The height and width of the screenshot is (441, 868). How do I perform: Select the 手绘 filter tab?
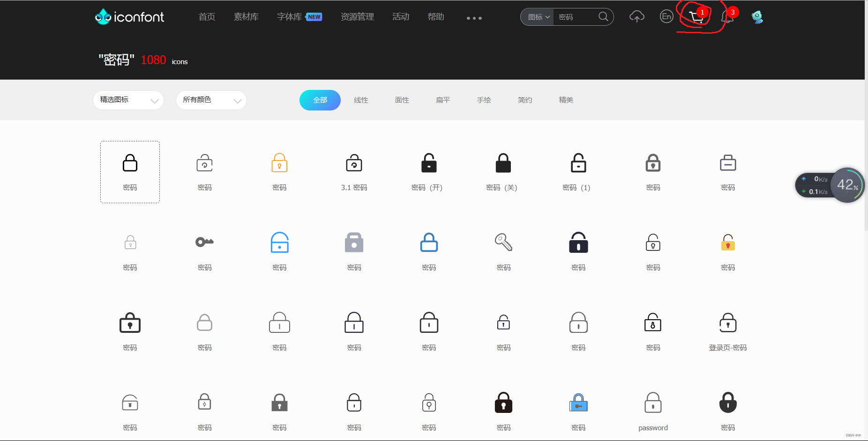pos(484,100)
